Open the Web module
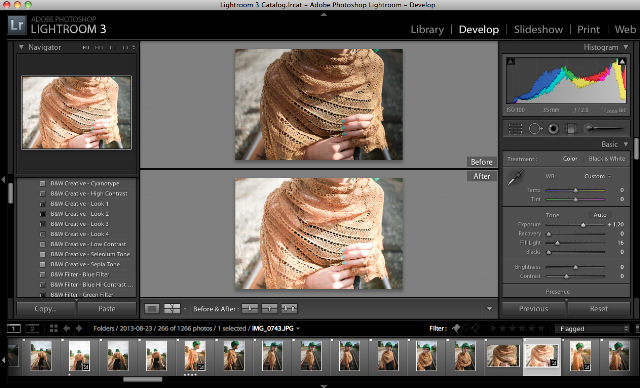640x388 pixels. [x=625, y=29]
